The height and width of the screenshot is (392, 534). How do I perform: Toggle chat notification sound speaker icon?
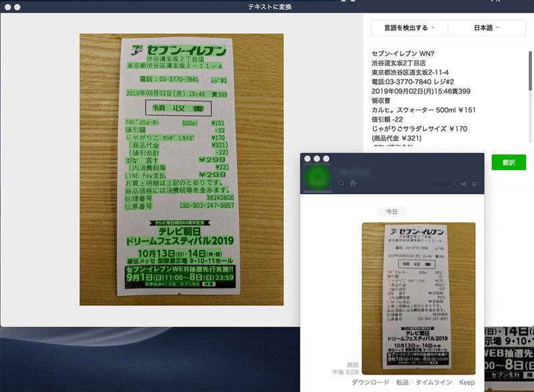[464, 184]
